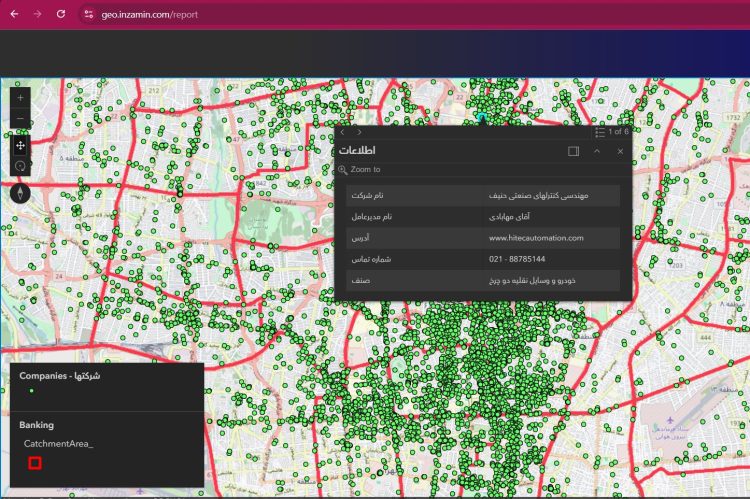Reload the page in browser
Viewport: 750px width, 499px height.
[61, 14]
